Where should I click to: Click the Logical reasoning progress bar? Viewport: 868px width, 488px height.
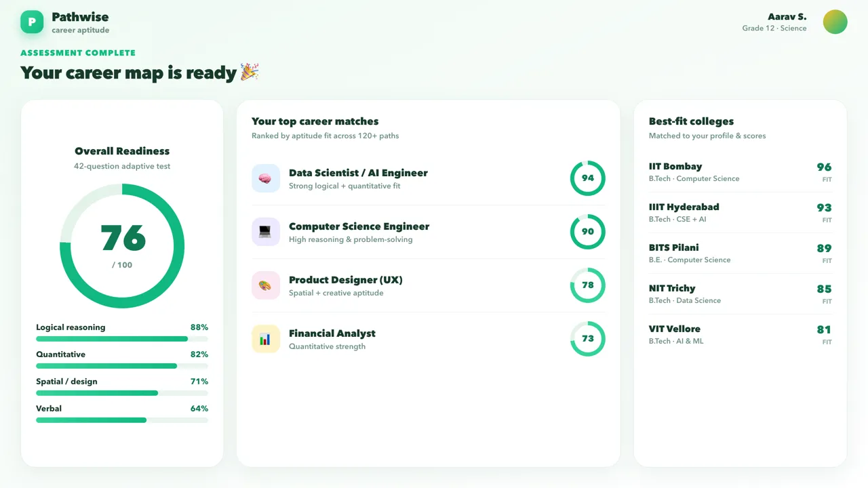click(122, 339)
